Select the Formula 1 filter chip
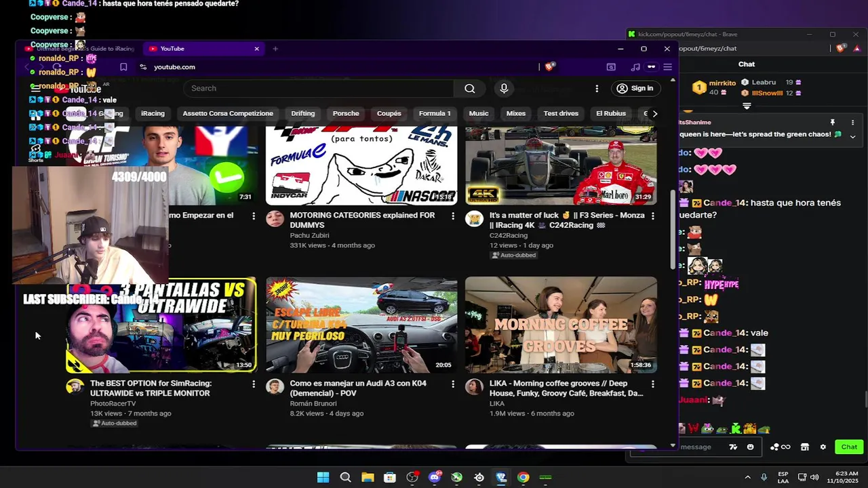The height and width of the screenshot is (488, 868). pos(435,113)
